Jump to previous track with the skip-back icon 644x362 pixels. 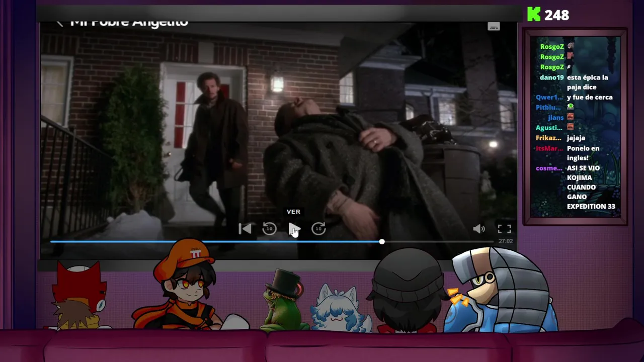coord(245,229)
